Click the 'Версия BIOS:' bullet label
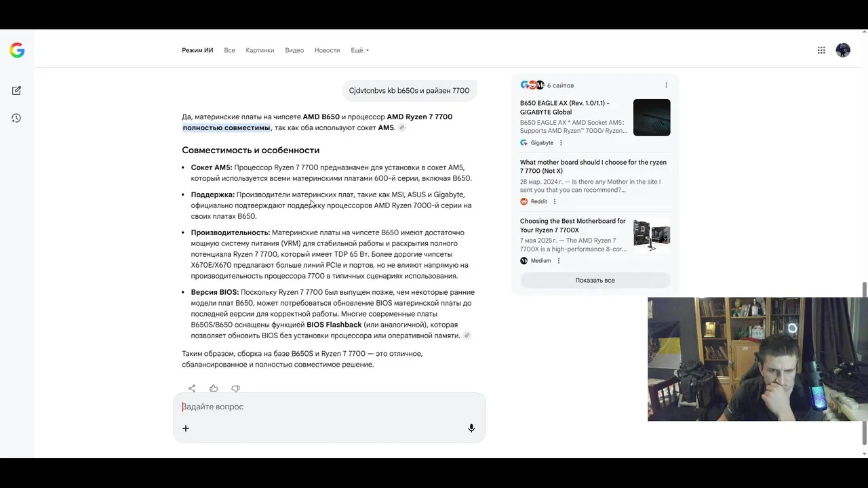This screenshot has height=488, width=868. (x=215, y=292)
